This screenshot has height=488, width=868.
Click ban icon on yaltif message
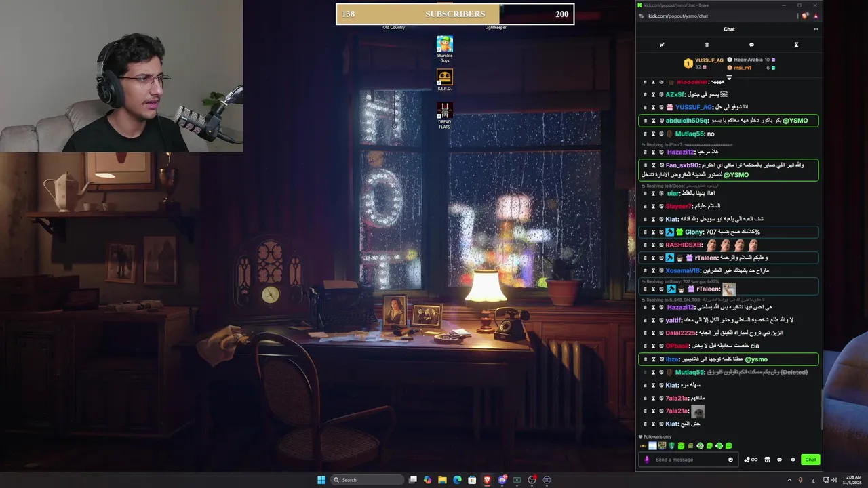[661, 320]
